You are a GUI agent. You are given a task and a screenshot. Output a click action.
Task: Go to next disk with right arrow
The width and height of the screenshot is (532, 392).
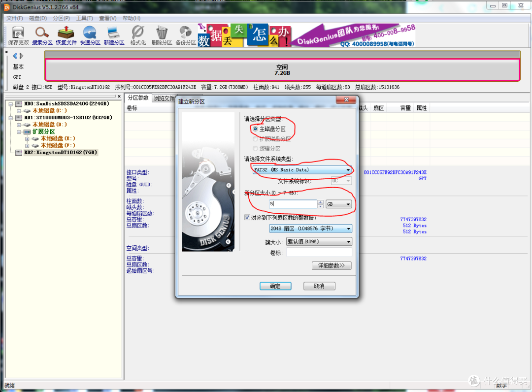tap(21, 56)
